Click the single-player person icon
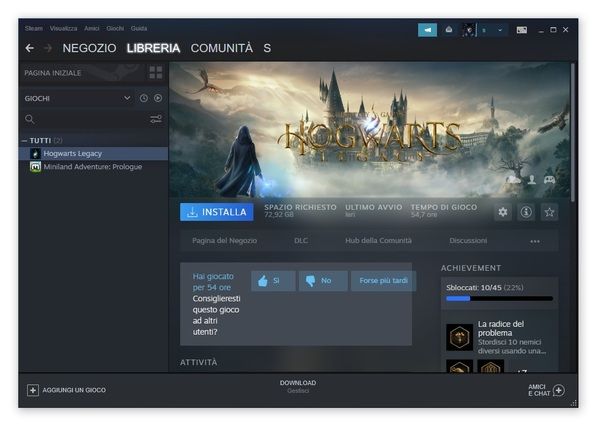 [531, 179]
